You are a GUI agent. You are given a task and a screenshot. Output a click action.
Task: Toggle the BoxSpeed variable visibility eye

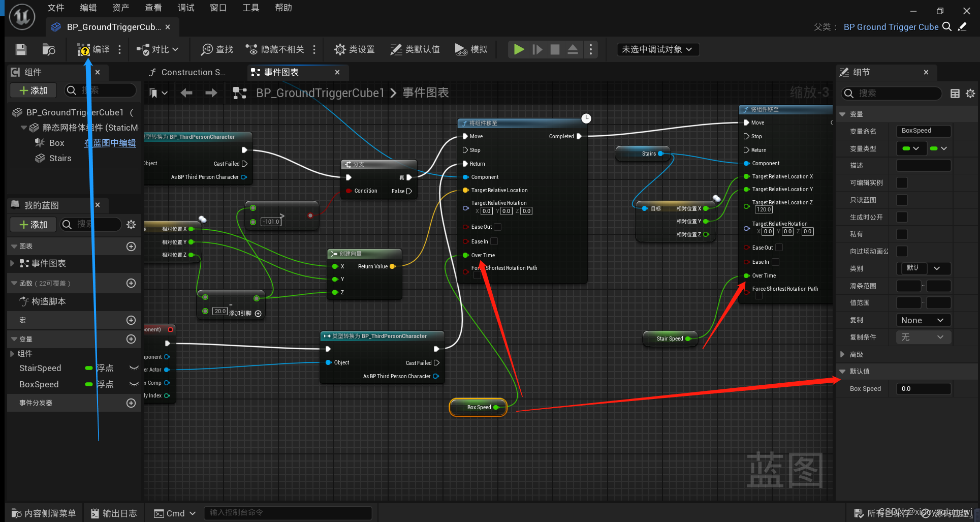click(x=134, y=384)
